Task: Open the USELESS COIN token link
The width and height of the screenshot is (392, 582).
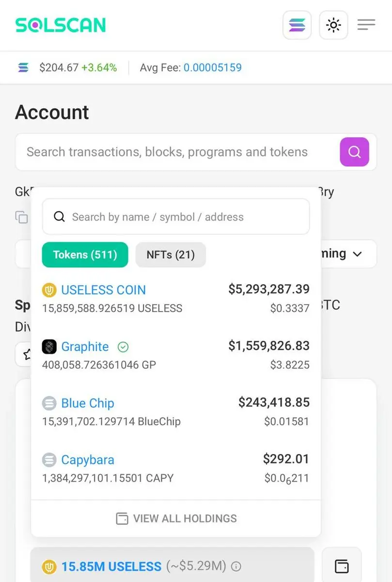Action: click(103, 290)
